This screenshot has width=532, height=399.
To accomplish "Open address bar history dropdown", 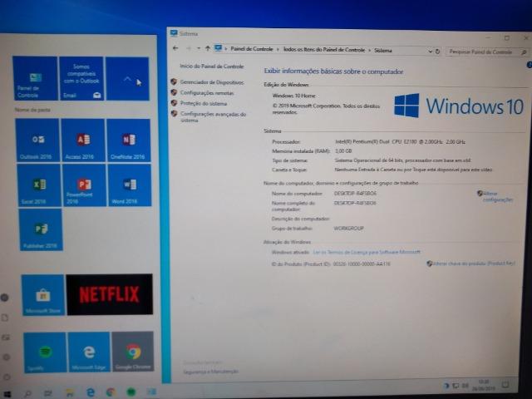I will point(431,52).
